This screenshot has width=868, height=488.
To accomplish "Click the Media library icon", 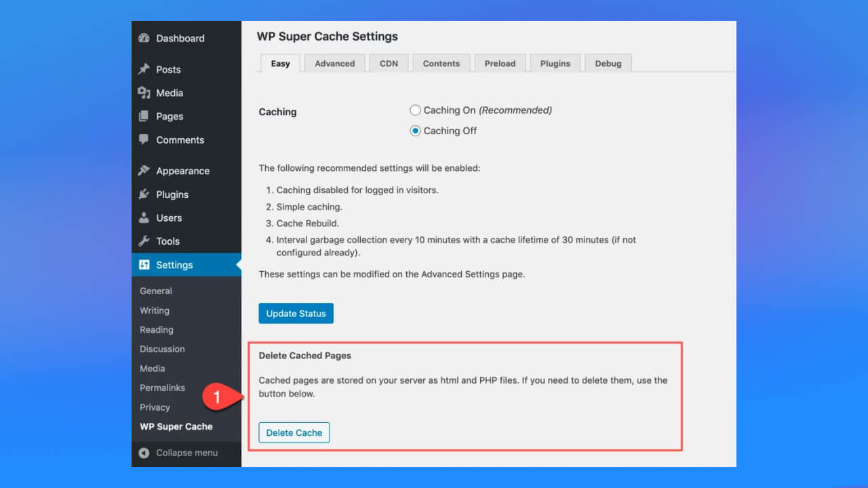I will 144,93.
